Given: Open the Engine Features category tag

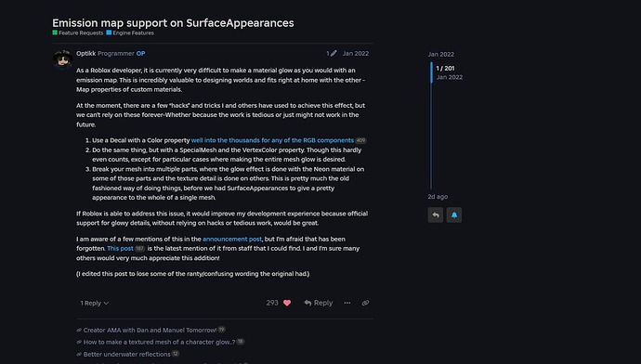Looking at the screenshot, I should [130, 32].
